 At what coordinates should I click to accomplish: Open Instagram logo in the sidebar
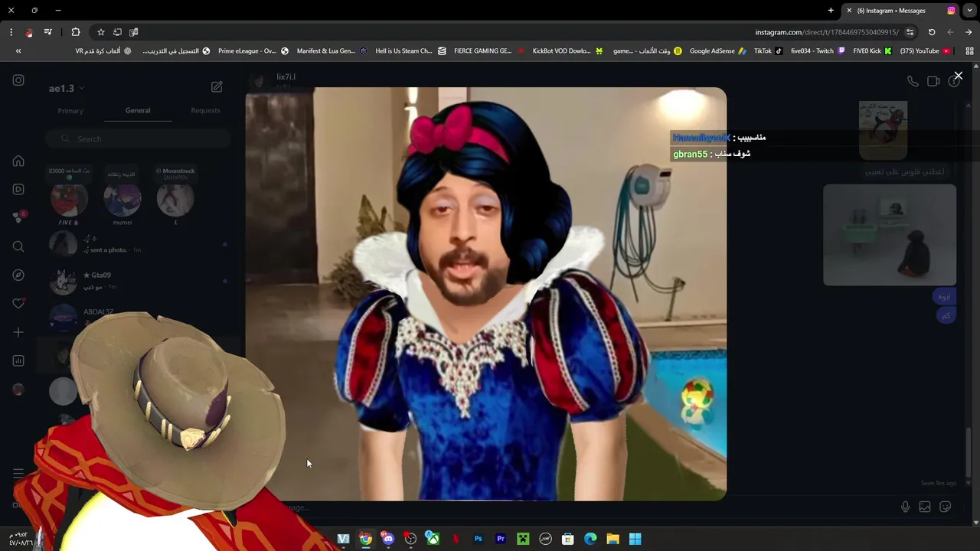[x=18, y=80]
